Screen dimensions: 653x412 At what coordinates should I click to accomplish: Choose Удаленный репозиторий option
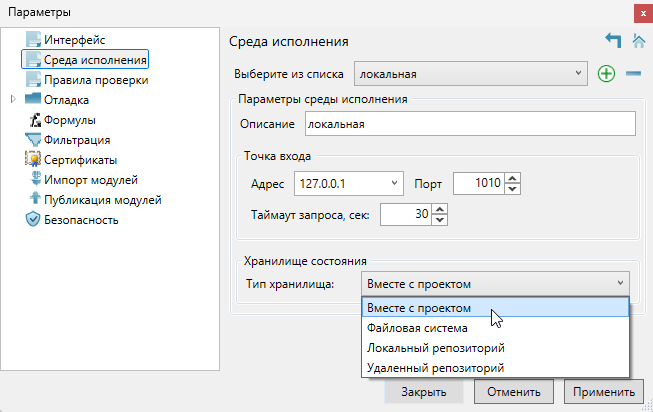click(433, 368)
